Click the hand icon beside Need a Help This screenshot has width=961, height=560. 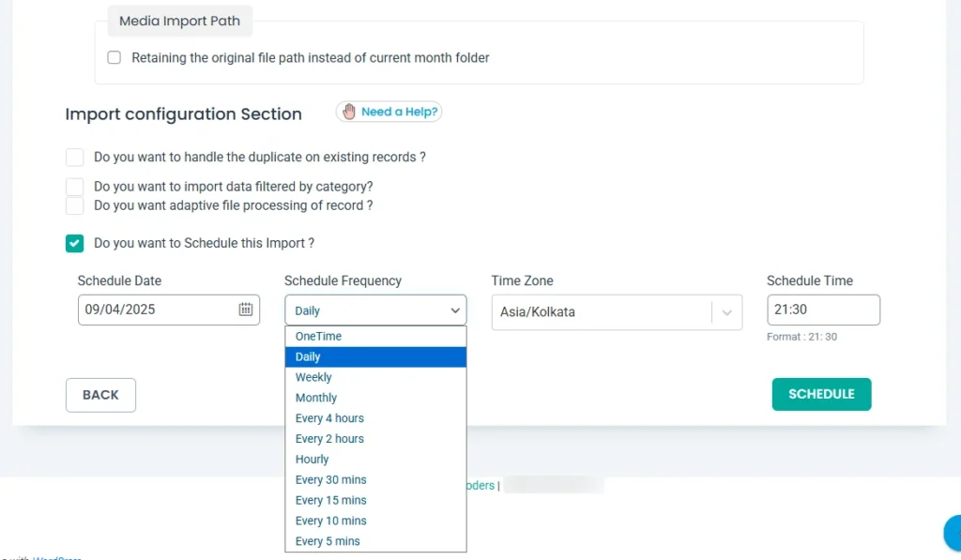pos(349,112)
